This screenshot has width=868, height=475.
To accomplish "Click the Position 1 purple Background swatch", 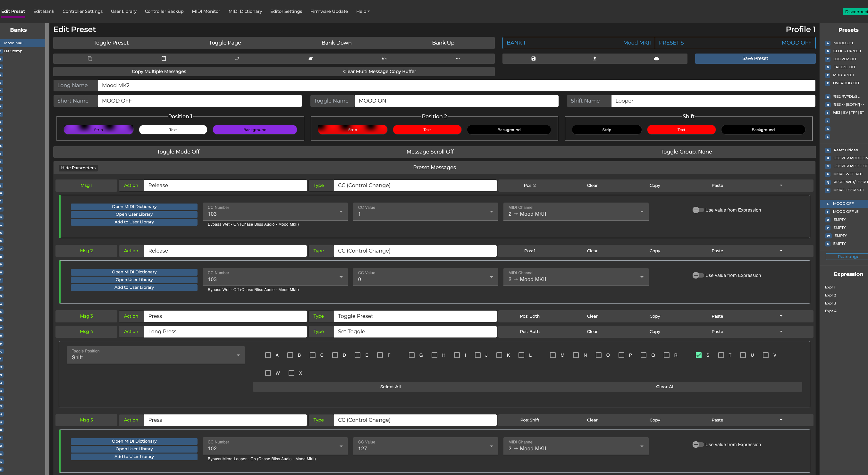I will pyautogui.click(x=255, y=130).
